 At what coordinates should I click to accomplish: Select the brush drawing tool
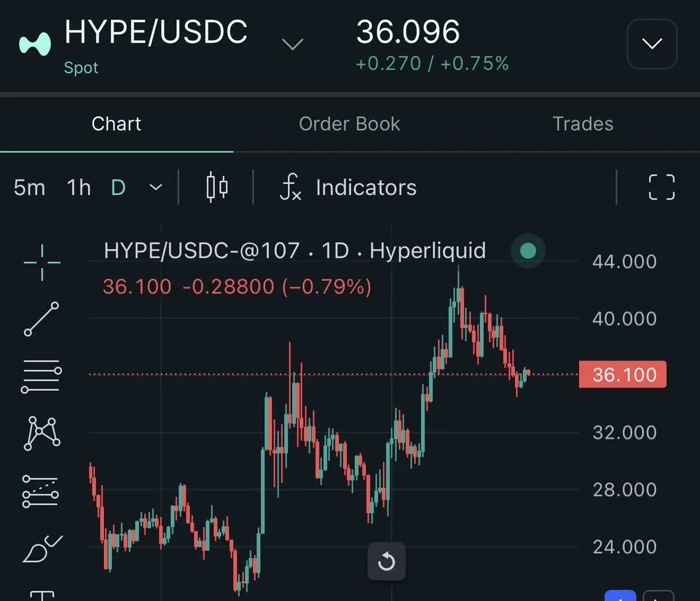pos(42,548)
